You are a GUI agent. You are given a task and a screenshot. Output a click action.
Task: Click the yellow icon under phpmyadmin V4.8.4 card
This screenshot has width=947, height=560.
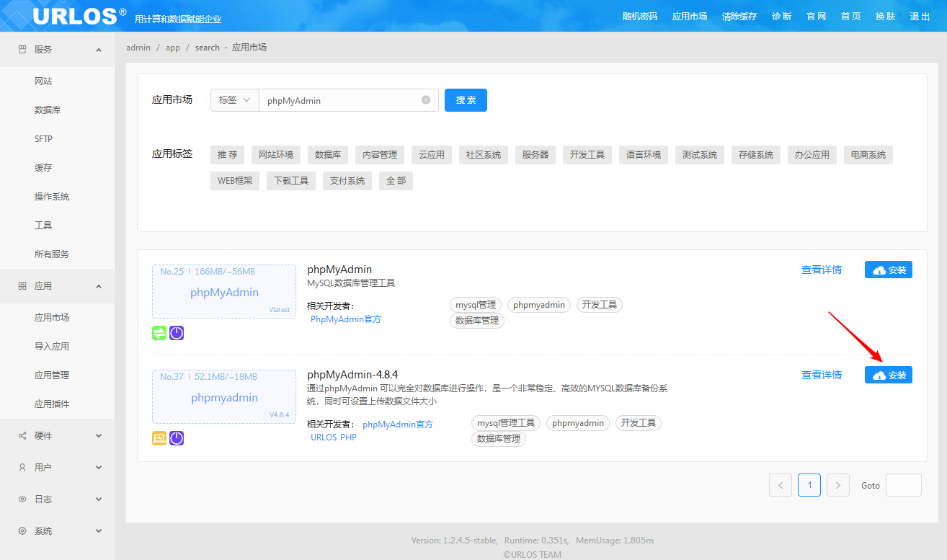[x=159, y=438]
